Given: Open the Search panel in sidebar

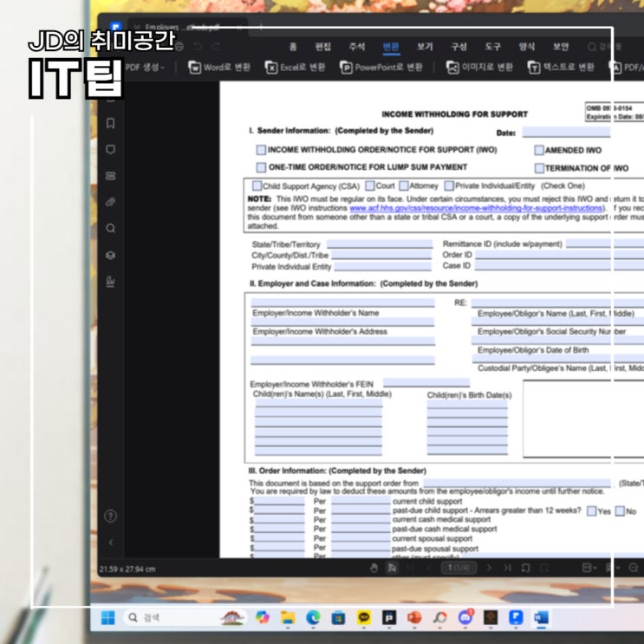Looking at the screenshot, I should [110, 229].
